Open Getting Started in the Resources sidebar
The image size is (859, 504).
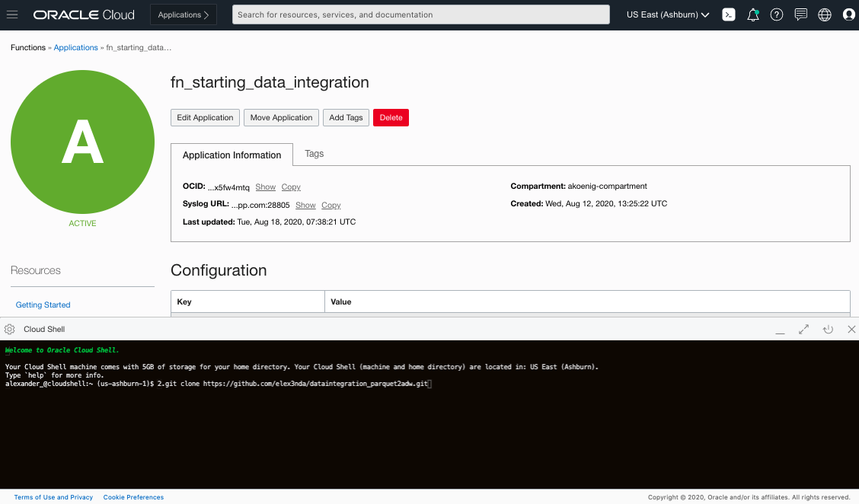pyautogui.click(x=43, y=305)
